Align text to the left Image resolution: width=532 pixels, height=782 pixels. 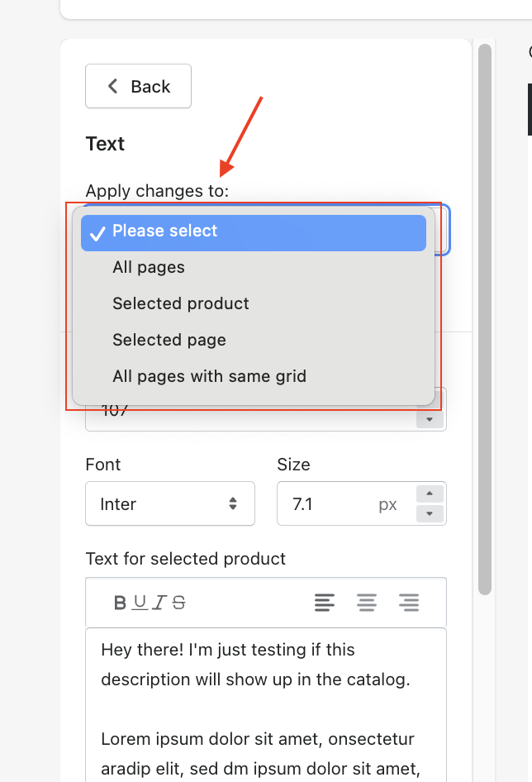point(325,603)
